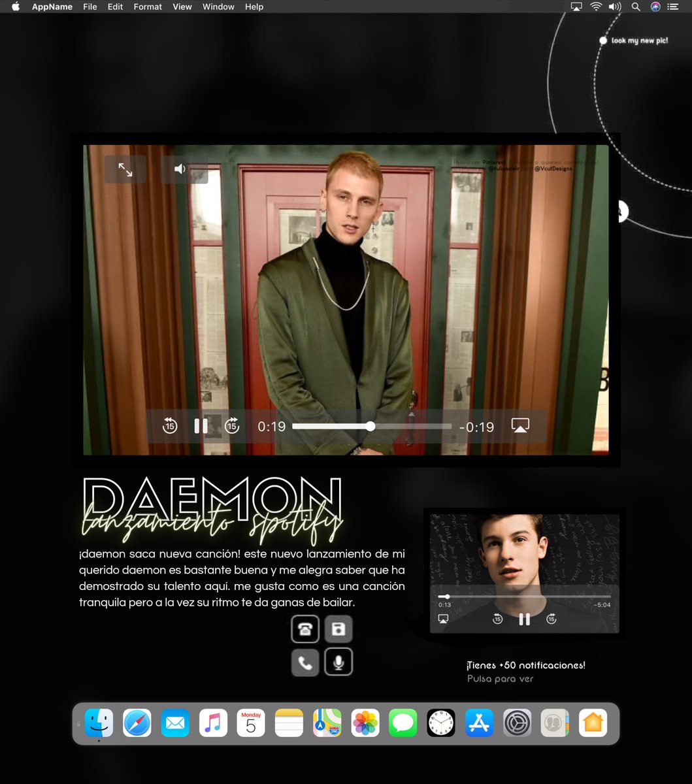Expand the large video to fullscreen
The height and width of the screenshot is (784, 692).
click(125, 170)
